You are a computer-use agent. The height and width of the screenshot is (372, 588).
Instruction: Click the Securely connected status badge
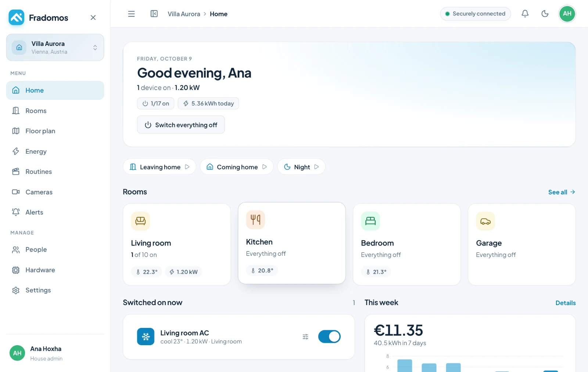476,14
